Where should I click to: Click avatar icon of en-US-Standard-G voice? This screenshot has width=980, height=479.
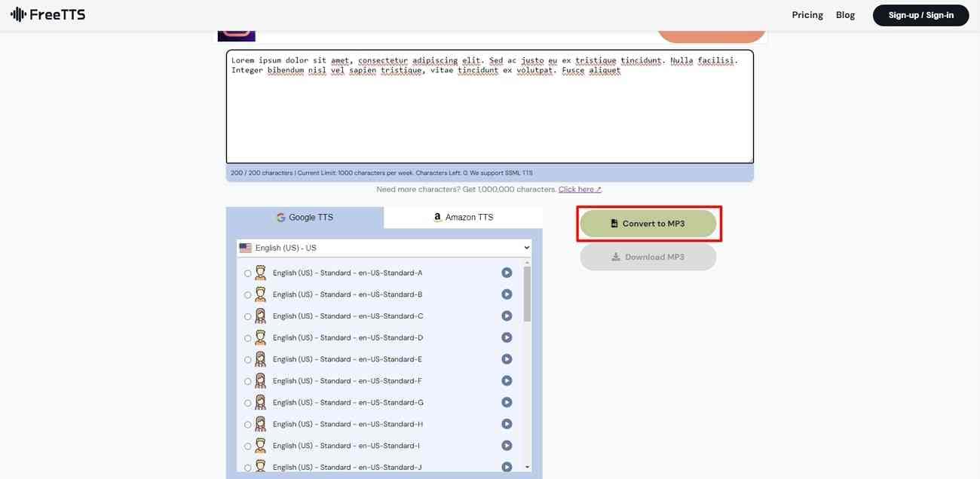[x=260, y=402]
